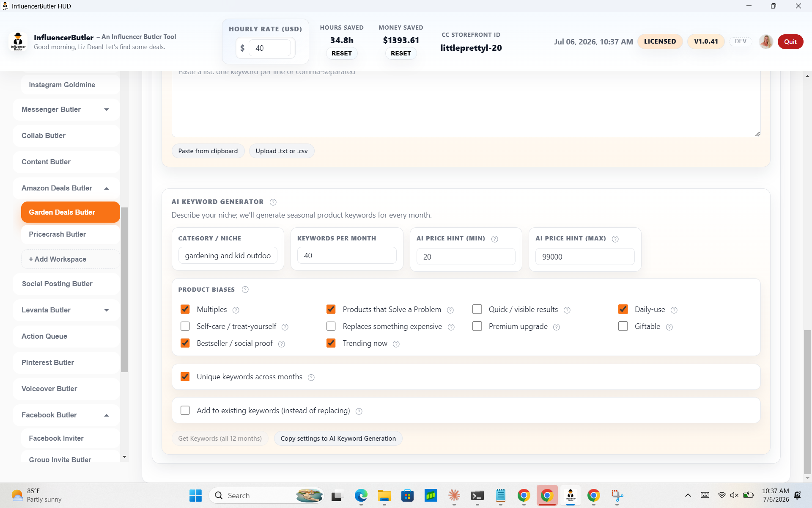Image resolution: width=812 pixels, height=508 pixels.
Task: Open Snipping Tool from taskbar
Action: [x=617, y=495]
